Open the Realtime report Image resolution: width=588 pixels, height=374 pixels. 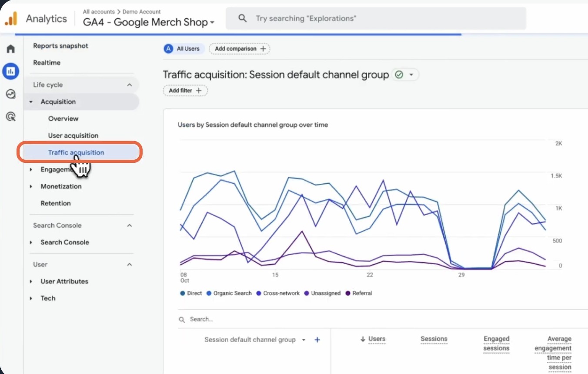(47, 63)
